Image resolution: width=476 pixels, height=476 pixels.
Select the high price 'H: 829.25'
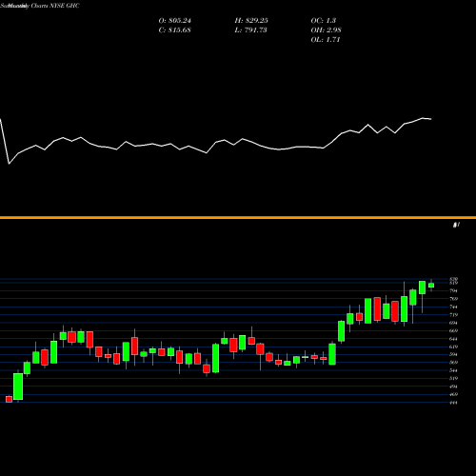pos(251,21)
